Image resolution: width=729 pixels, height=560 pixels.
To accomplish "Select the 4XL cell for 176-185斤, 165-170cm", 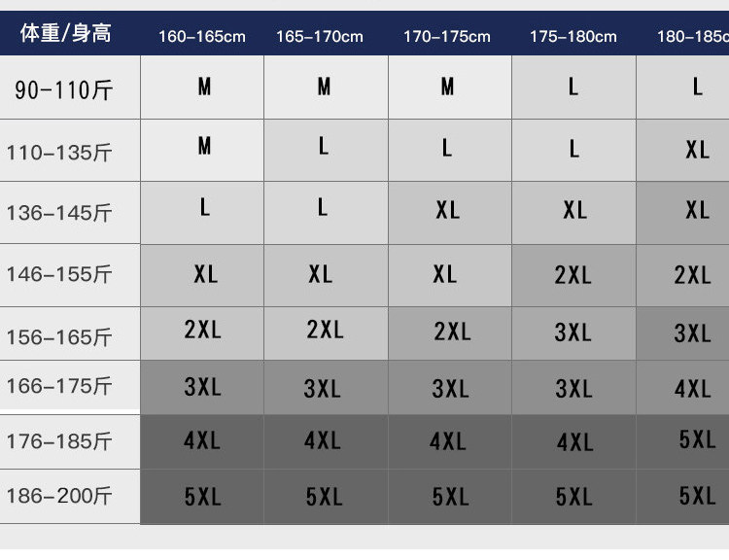I will pos(323,440).
